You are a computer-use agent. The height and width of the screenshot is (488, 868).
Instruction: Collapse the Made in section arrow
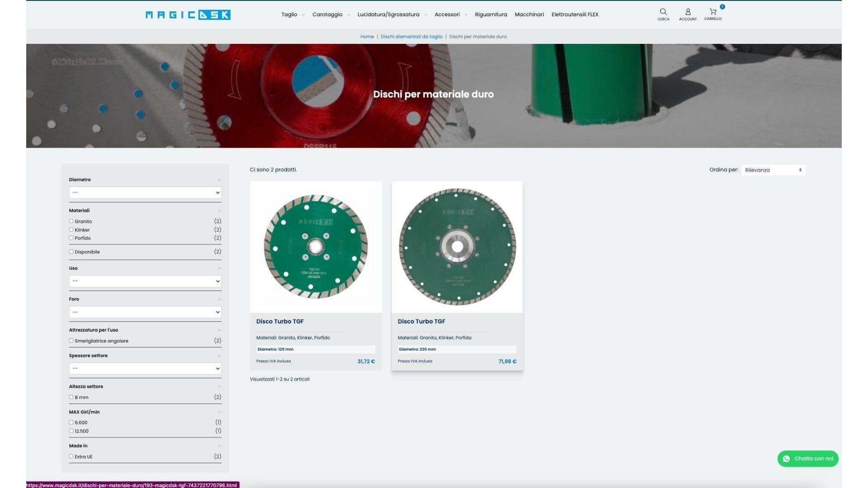tap(219, 446)
